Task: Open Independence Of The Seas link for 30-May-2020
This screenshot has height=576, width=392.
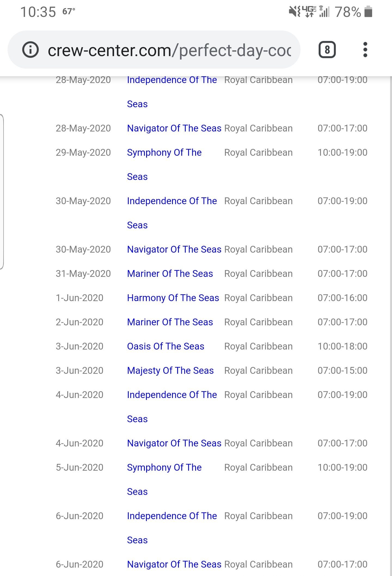Action: (172, 213)
